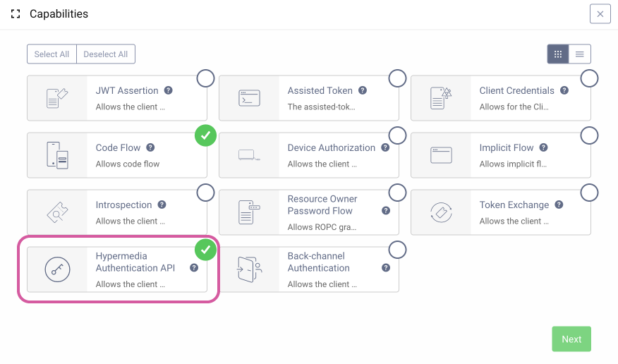Enable the JWT Assertion capability checkbox
Image resolution: width=618 pixels, height=364 pixels.
pyautogui.click(x=205, y=78)
